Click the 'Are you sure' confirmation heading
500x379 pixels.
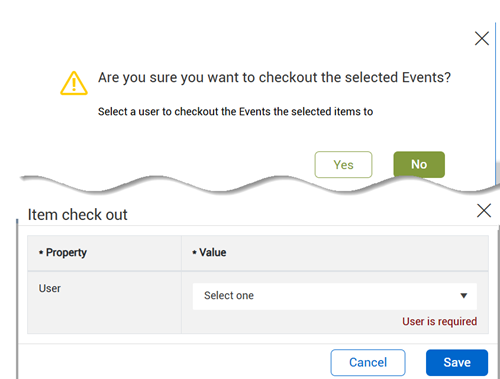tap(274, 78)
